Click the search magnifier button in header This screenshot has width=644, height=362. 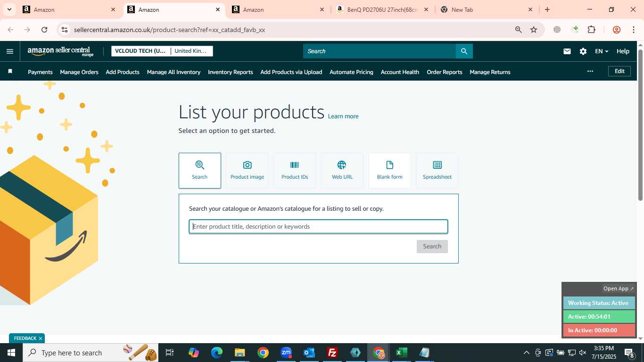[x=464, y=51]
